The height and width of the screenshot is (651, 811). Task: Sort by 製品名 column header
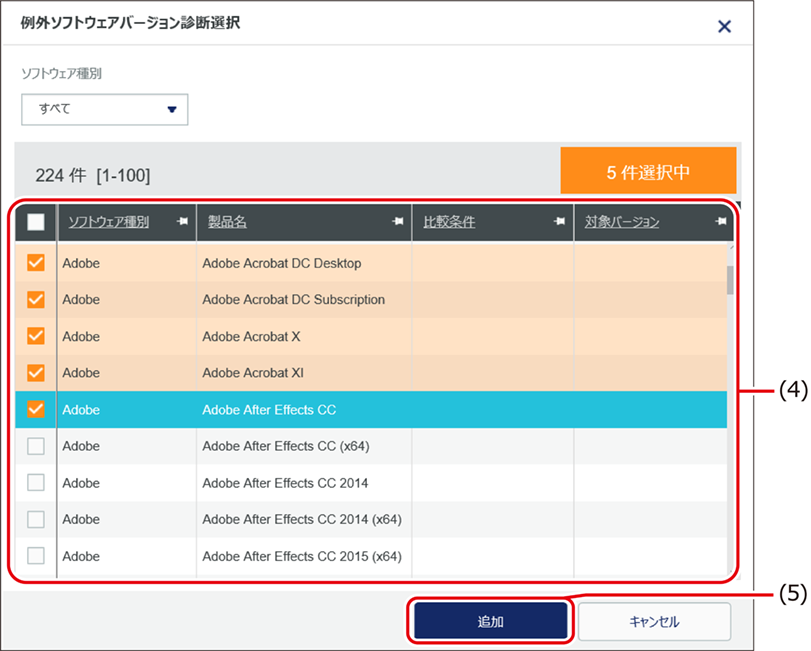227,222
